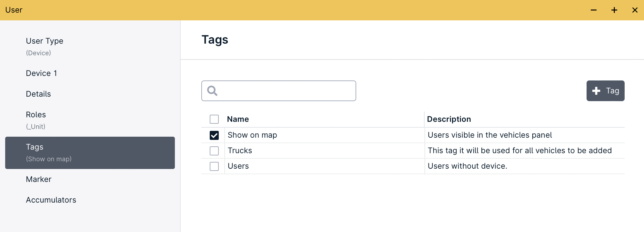
Task: Open the Marker section
Action: point(90,179)
